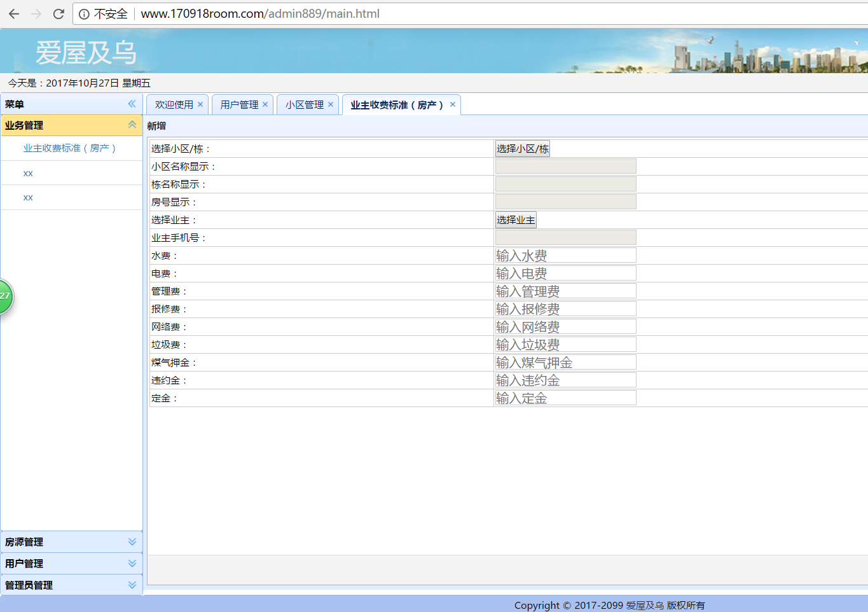
Task: Go back to previous browser page
Action: point(14,13)
